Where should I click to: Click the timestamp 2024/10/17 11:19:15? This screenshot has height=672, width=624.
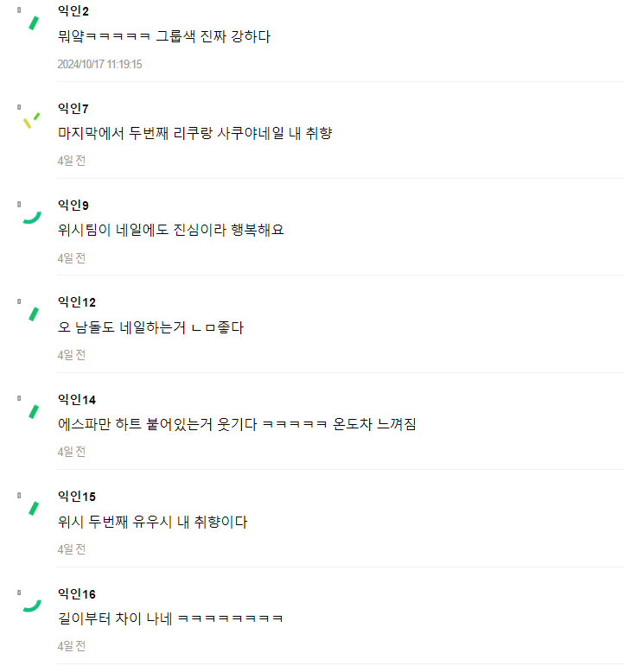tap(99, 64)
